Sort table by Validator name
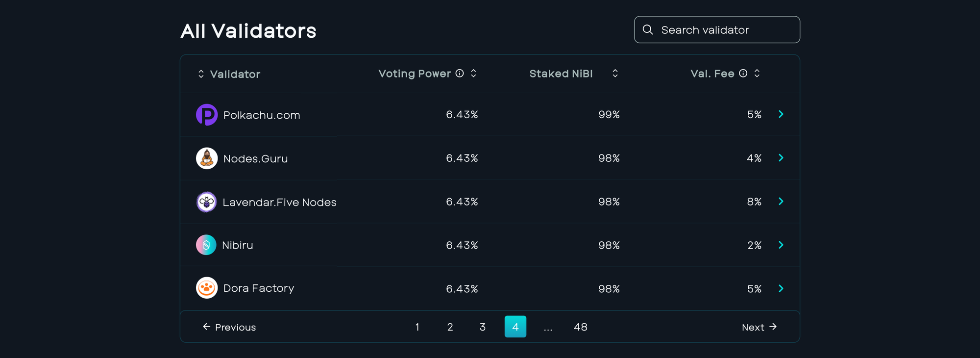The image size is (980, 358). (x=201, y=74)
